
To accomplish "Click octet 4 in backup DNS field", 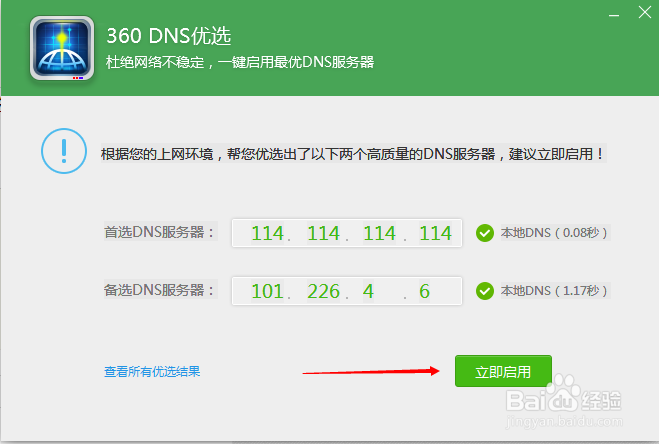I will click(368, 291).
